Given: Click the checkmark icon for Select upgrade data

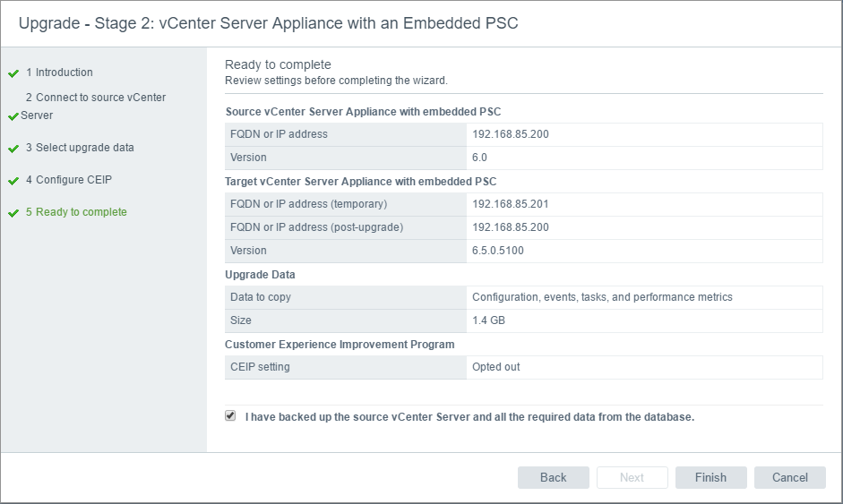Looking at the screenshot, I should 13,149.
